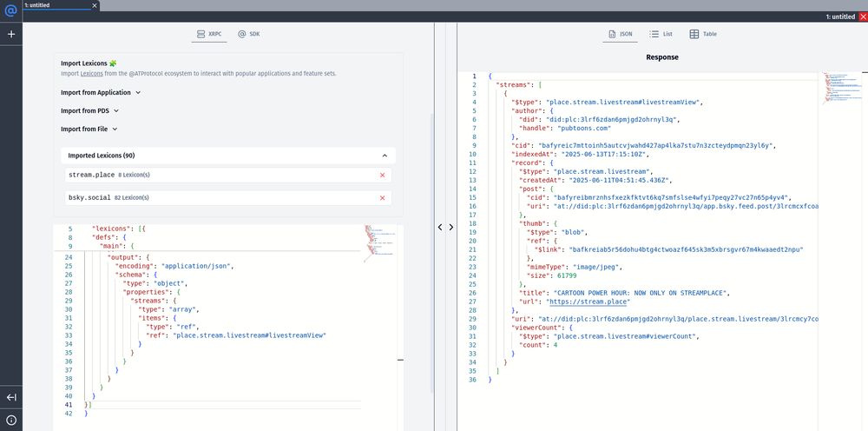Show response in Table view
Image resolution: width=868 pixels, height=431 pixels.
pyautogui.click(x=703, y=34)
